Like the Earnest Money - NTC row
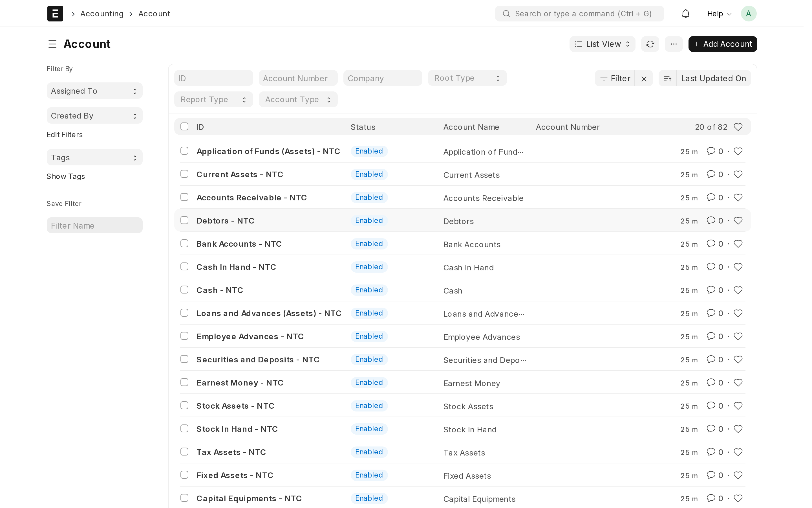The image size is (812, 508). pyautogui.click(x=738, y=383)
